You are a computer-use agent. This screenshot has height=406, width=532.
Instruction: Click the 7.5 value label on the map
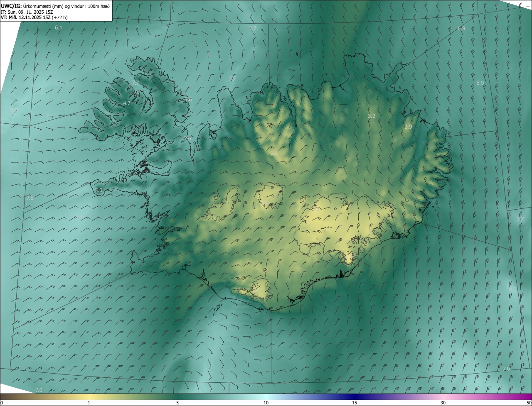pos(30,198)
